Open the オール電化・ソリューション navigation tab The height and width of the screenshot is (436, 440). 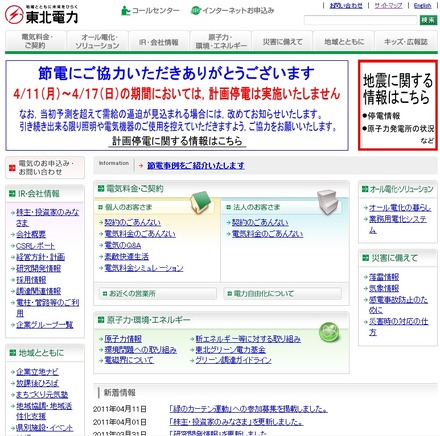click(x=98, y=41)
